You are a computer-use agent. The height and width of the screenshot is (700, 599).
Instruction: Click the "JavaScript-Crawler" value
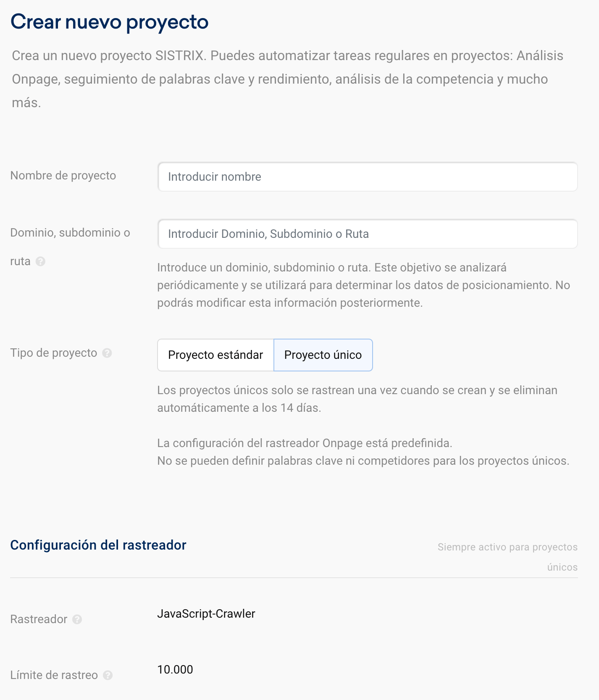pos(206,614)
